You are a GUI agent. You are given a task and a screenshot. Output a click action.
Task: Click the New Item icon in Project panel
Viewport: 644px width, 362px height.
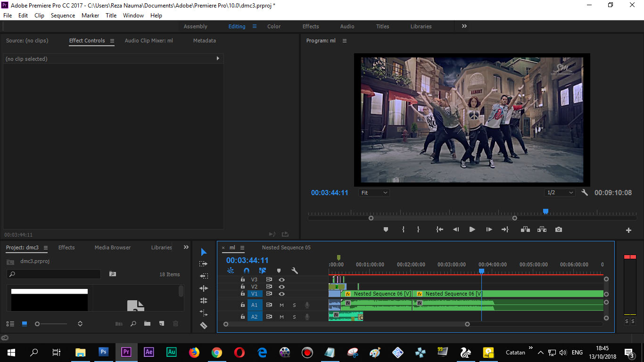point(162,324)
